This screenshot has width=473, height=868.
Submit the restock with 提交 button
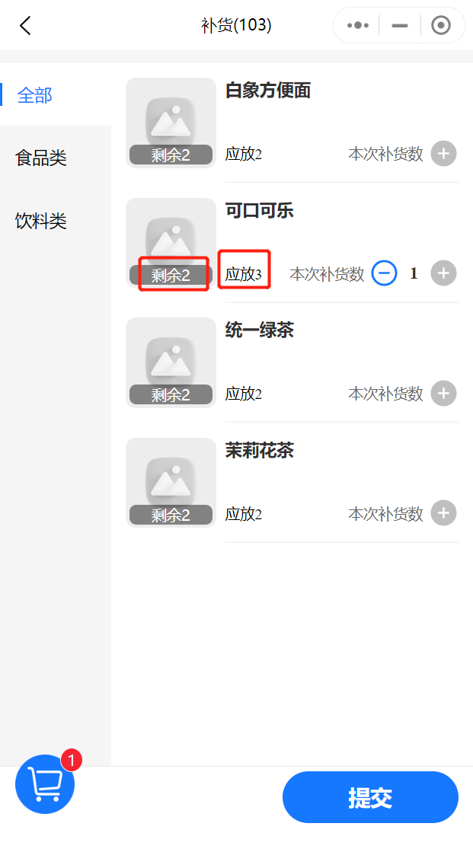370,797
